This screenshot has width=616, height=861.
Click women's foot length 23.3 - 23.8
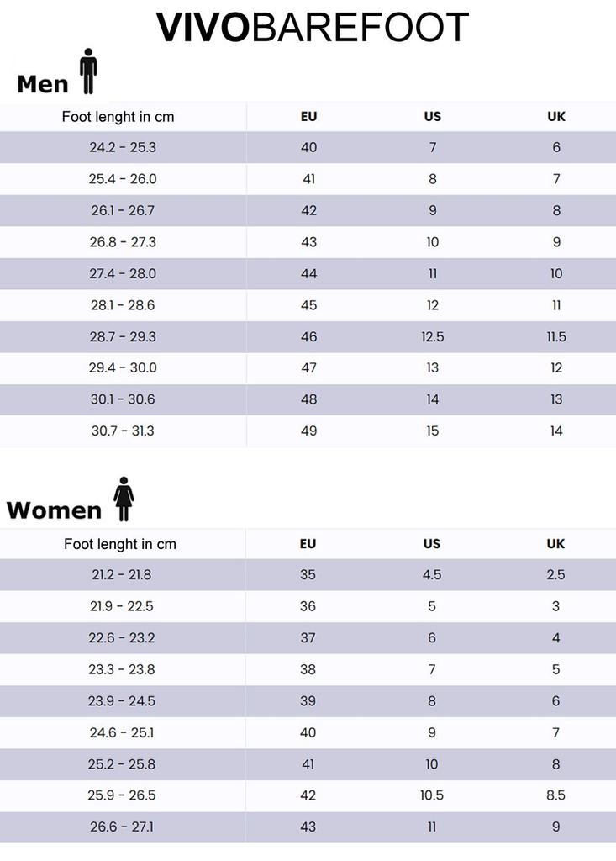(122, 670)
